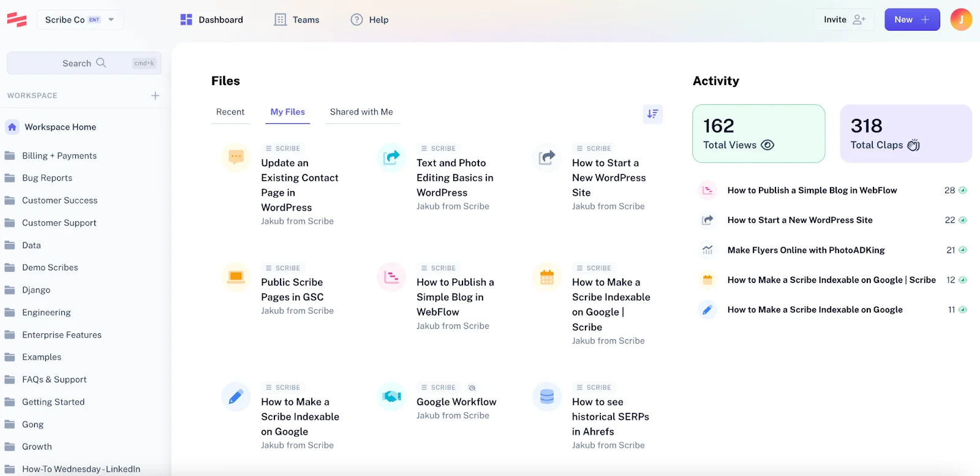Open the Demo Scribes folder
Screen dimensions: 980x476
coord(50,267)
